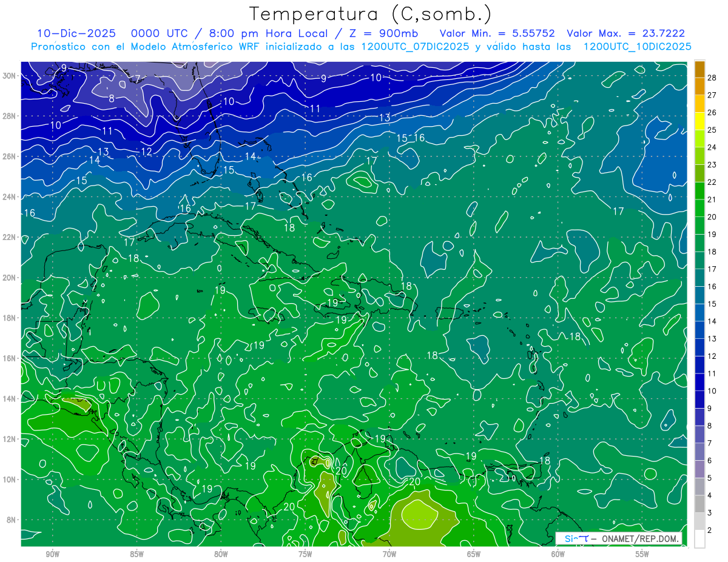Click the "24N" latitude label

click(x=10, y=197)
